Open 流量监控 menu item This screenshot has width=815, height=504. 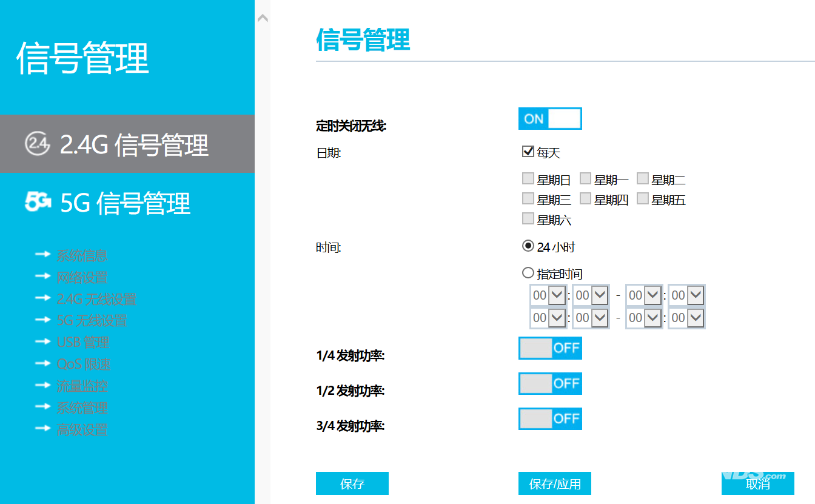tap(82, 386)
